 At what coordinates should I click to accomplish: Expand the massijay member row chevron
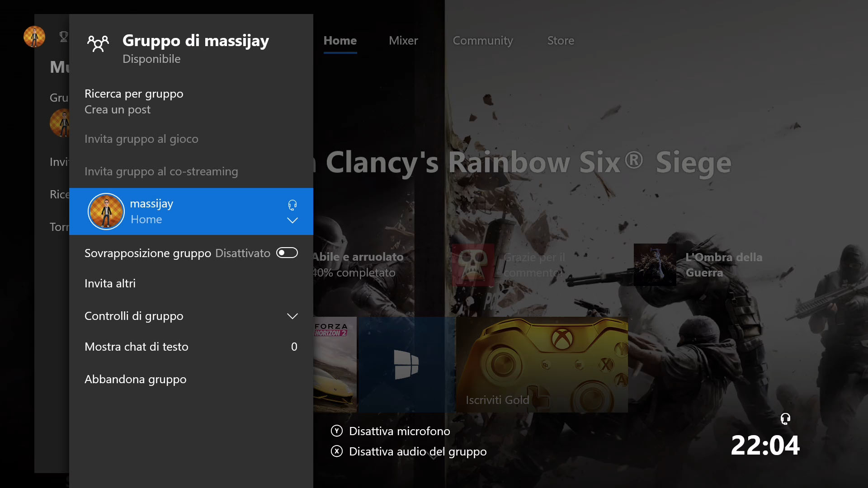coord(292,221)
